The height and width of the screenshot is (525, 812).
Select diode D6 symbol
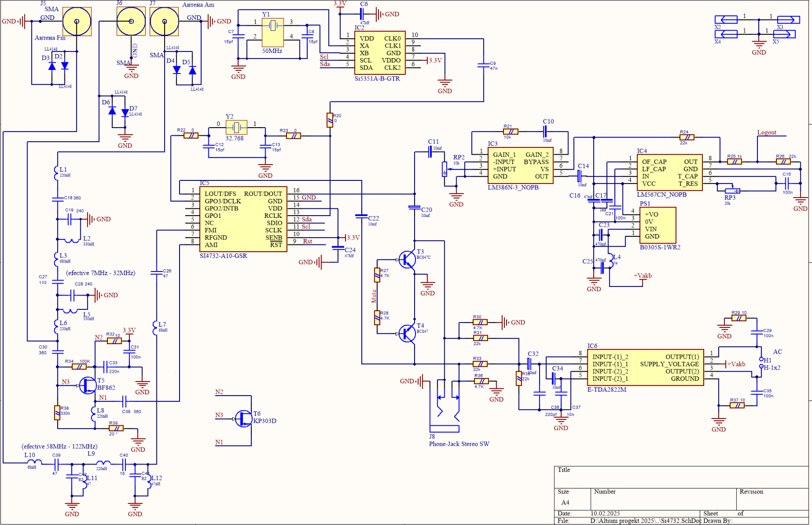tap(112, 111)
